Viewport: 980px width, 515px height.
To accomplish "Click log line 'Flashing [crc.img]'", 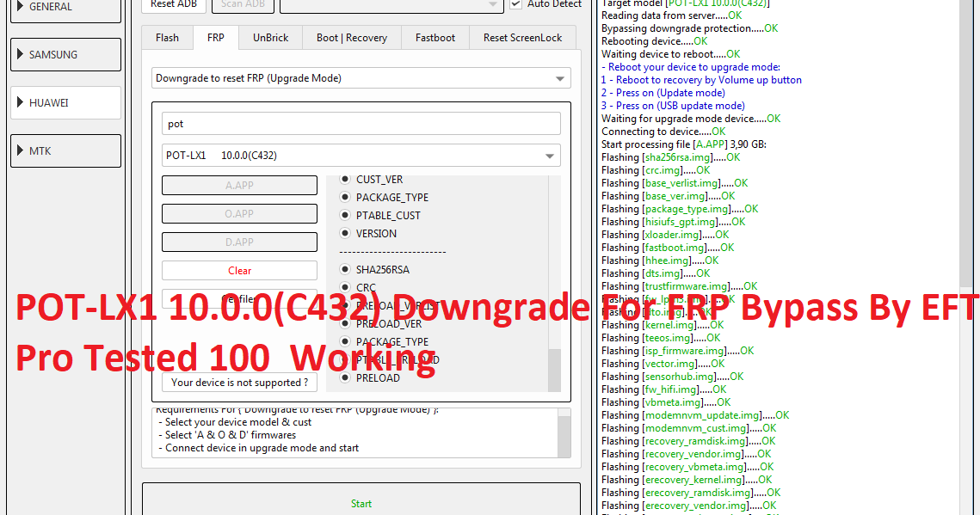I will (656, 170).
